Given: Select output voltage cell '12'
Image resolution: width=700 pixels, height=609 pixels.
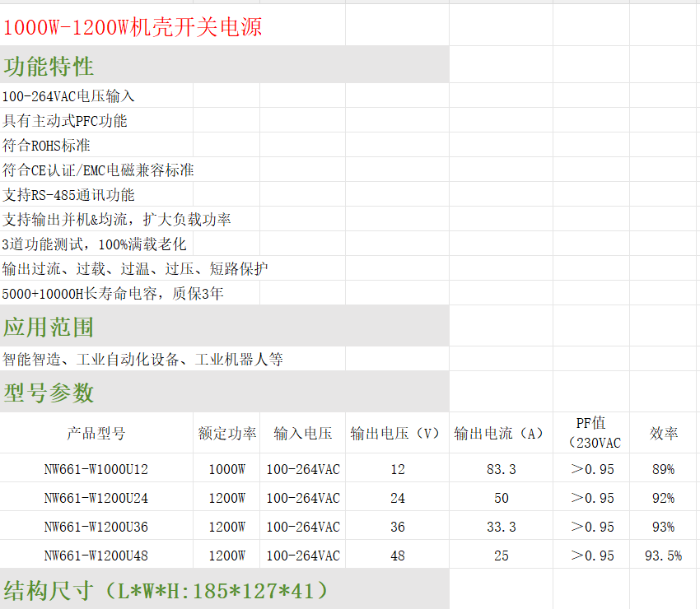Looking at the screenshot, I should pyautogui.click(x=397, y=469).
